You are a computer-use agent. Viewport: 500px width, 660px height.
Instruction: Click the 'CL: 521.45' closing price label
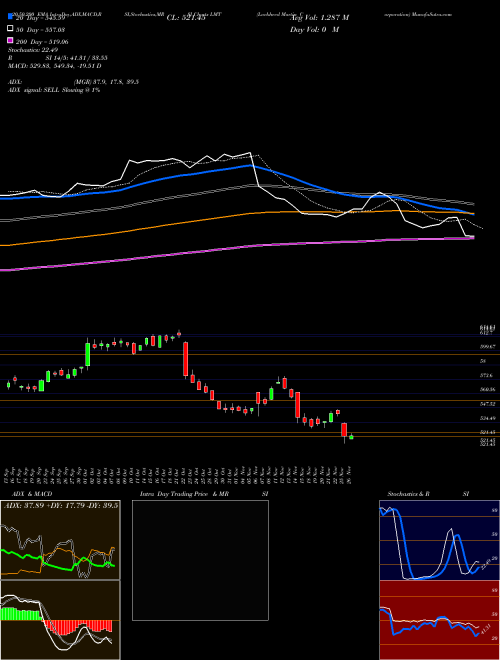pyautogui.click(x=186, y=18)
